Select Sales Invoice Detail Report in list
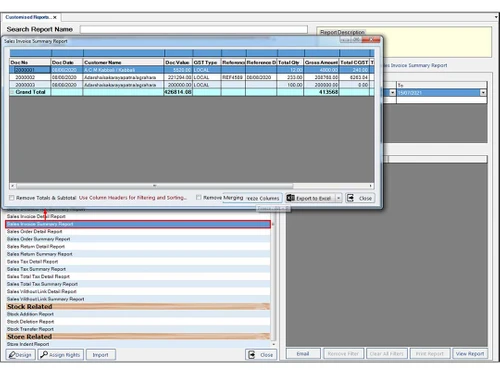The width and height of the screenshot is (500, 375). tap(138, 217)
